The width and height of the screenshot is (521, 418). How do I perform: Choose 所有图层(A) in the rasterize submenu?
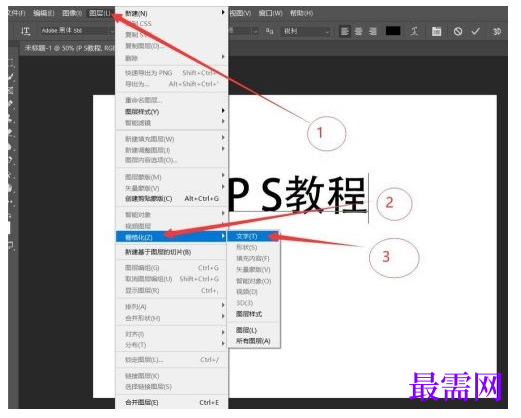[x=253, y=341]
